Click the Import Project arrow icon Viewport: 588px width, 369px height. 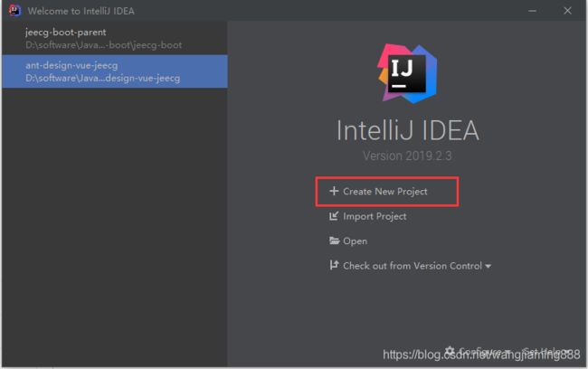[334, 216]
